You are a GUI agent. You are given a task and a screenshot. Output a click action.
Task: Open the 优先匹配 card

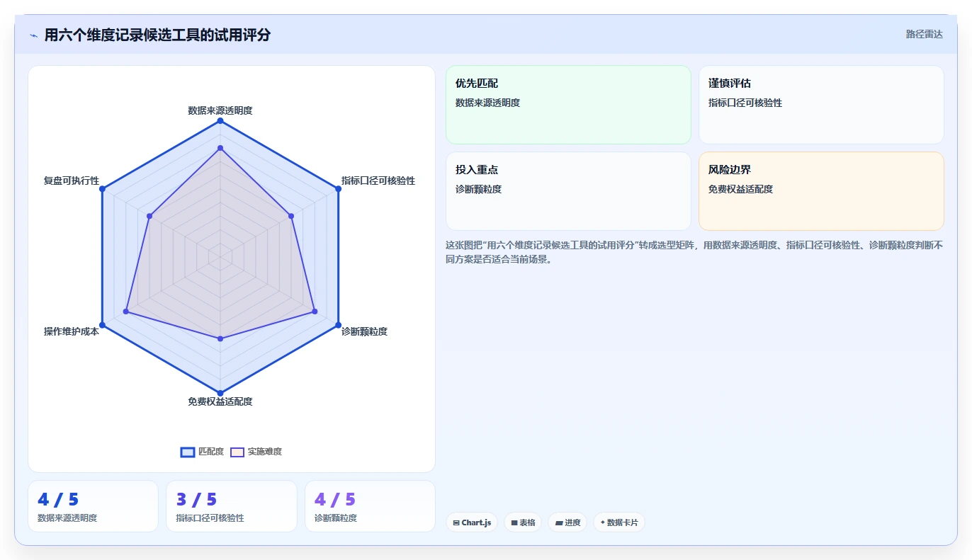[x=568, y=105]
